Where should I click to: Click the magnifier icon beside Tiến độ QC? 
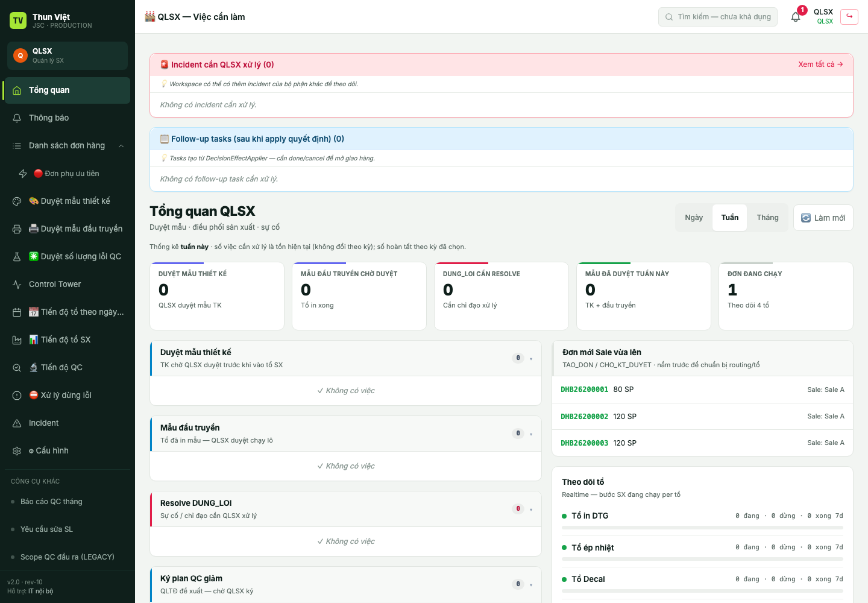(x=17, y=368)
